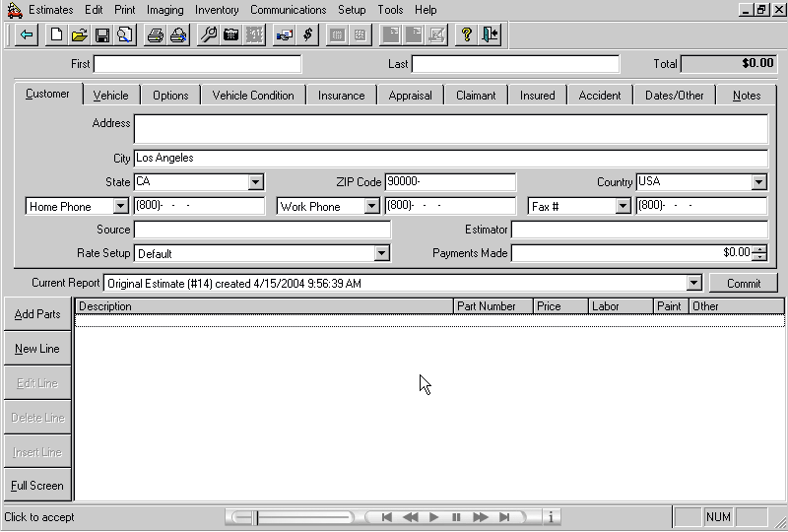The width and height of the screenshot is (788, 532).
Task: Click the printer icon in the toolbar
Action: click(155, 35)
